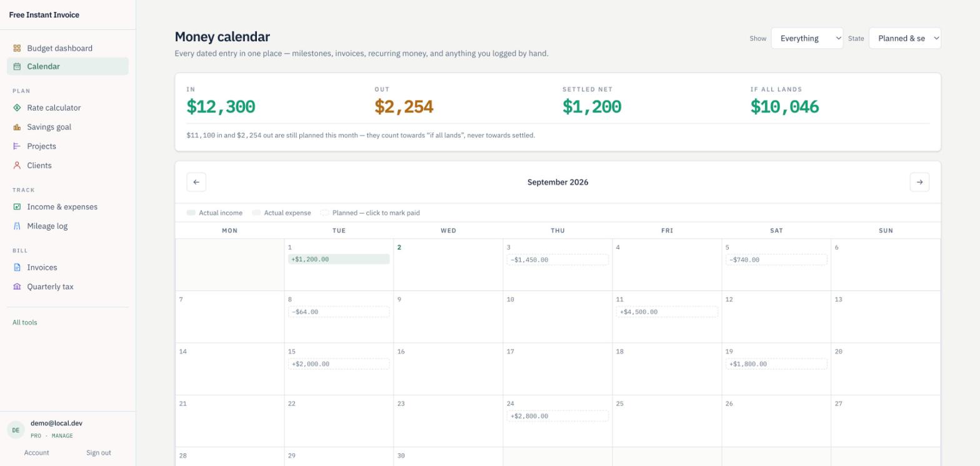Image resolution: width=980 pixels, height=466 pixels.
Task: Open Projects page
Action: (67, 146)
